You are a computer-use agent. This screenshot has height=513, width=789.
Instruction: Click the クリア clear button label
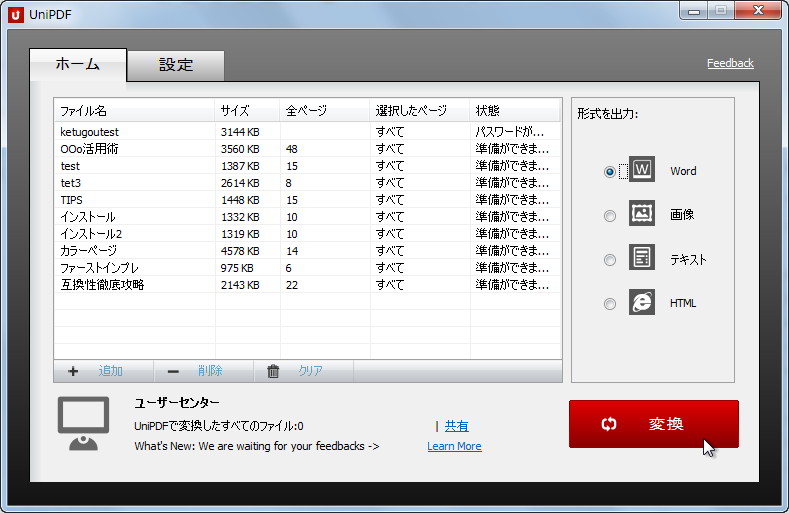point(310,371)
